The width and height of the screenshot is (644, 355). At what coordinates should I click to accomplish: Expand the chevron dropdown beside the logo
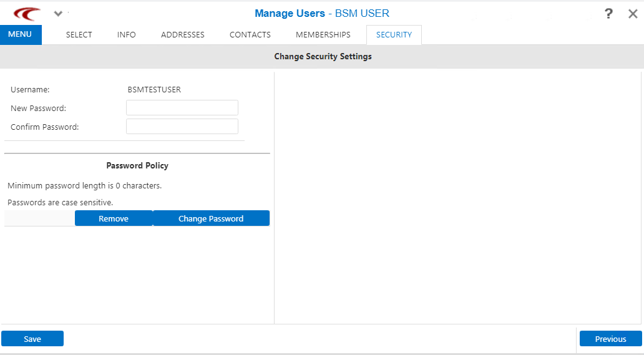pyautogui.click(x=58, y=14)
